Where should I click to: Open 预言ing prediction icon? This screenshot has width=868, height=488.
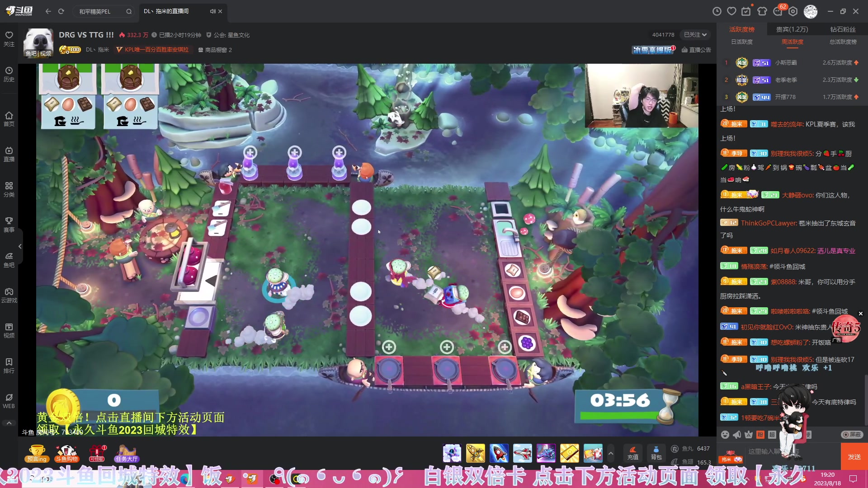click(37, 453)
